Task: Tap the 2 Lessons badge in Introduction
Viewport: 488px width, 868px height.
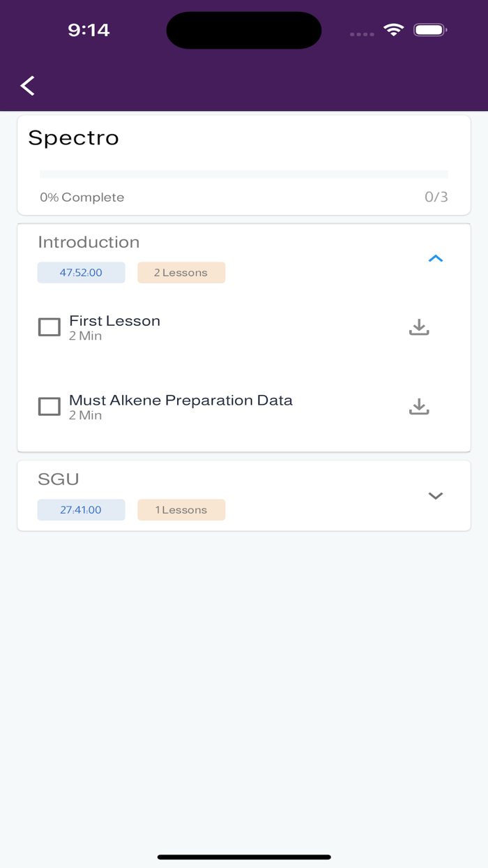Action: tap(181, 272)
